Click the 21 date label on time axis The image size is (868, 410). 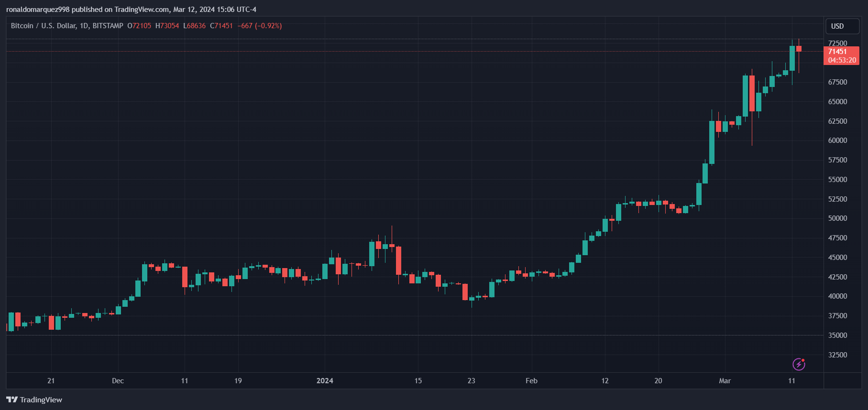click(x=51, y=381)
